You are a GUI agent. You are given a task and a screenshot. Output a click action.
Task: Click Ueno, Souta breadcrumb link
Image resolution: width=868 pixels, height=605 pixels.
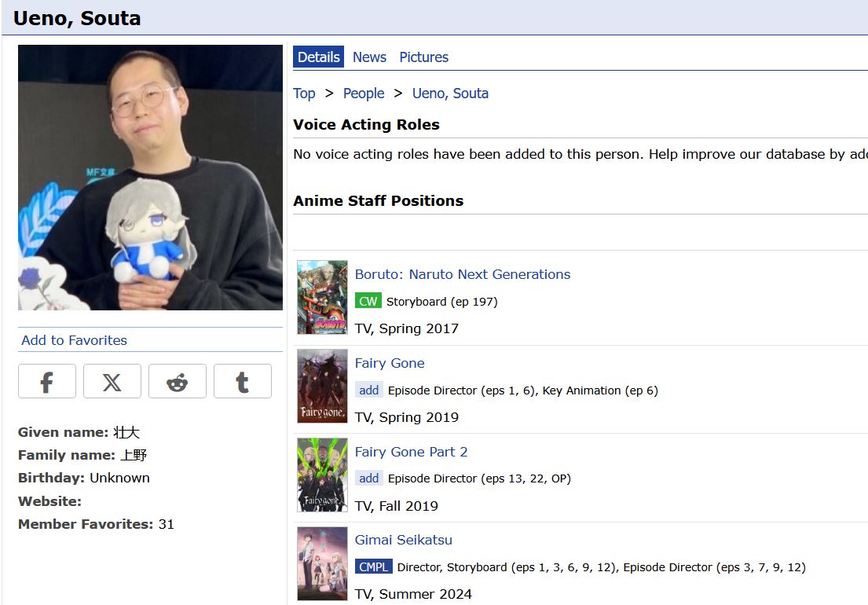coord(450,93)
